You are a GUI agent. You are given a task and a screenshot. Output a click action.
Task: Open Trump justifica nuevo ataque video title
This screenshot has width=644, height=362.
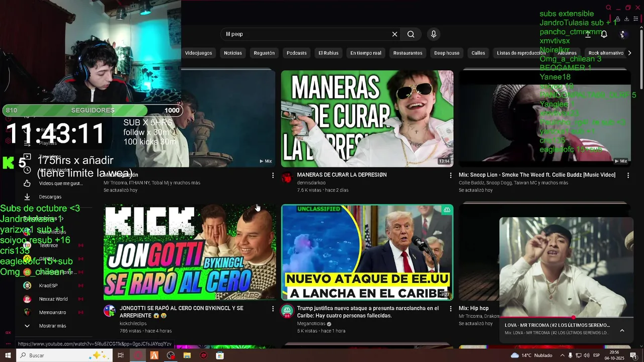[368, 312]
